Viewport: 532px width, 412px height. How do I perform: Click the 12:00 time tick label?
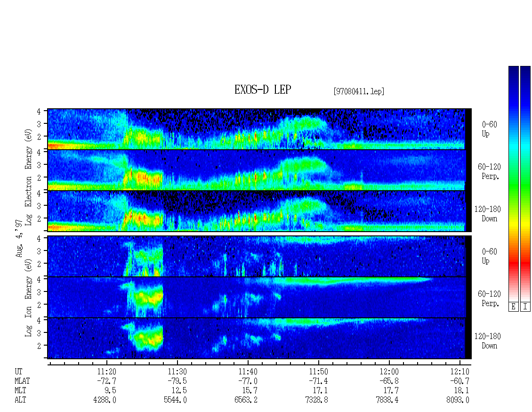pos(389,372)
